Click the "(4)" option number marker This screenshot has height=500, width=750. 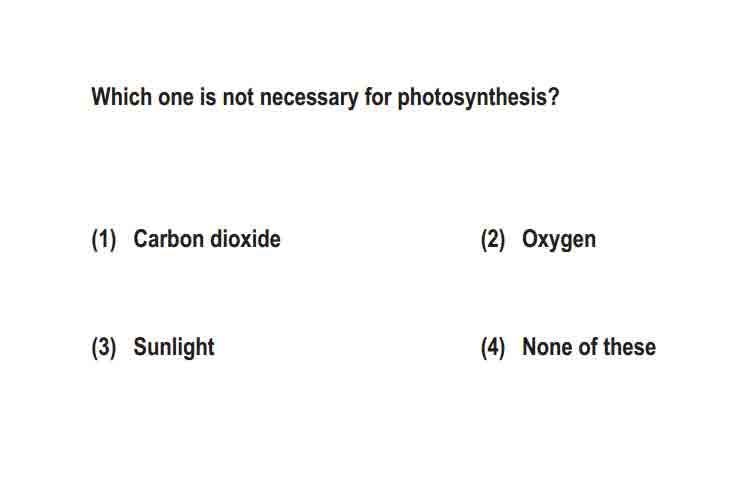(493, 348)
